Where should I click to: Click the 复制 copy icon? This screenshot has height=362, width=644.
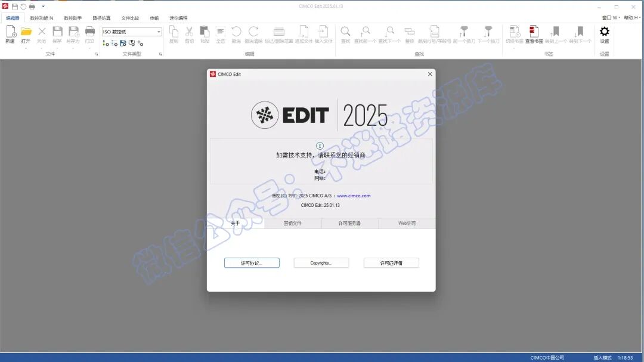174,32
